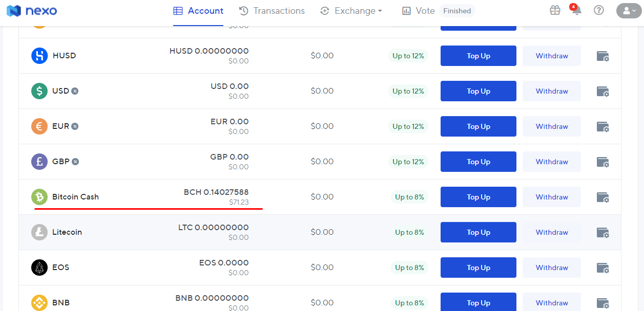Open wallet settings icon for USD

[x=603, y=91]
